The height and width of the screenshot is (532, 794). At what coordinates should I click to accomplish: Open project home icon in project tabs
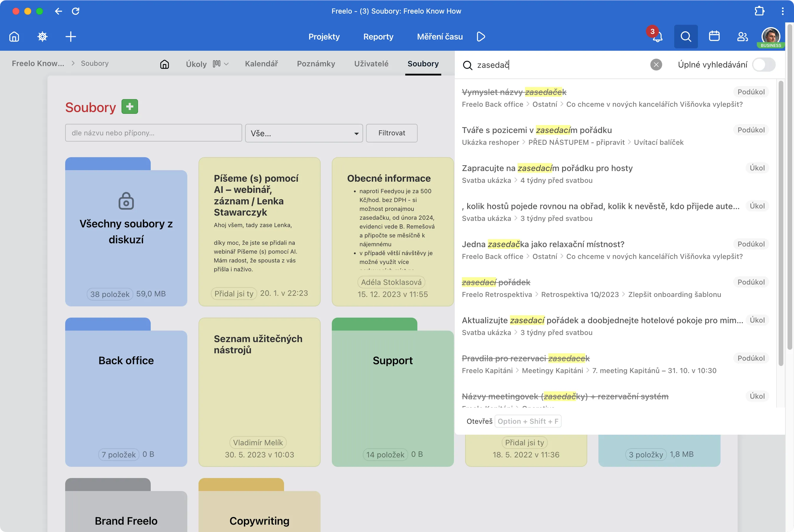165,64
